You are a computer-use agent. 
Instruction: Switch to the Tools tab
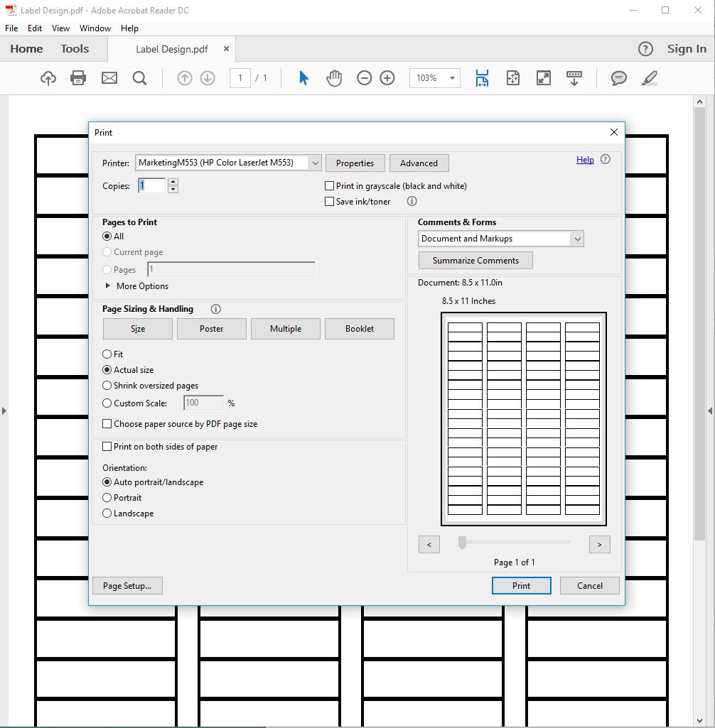tap(75, 49)
